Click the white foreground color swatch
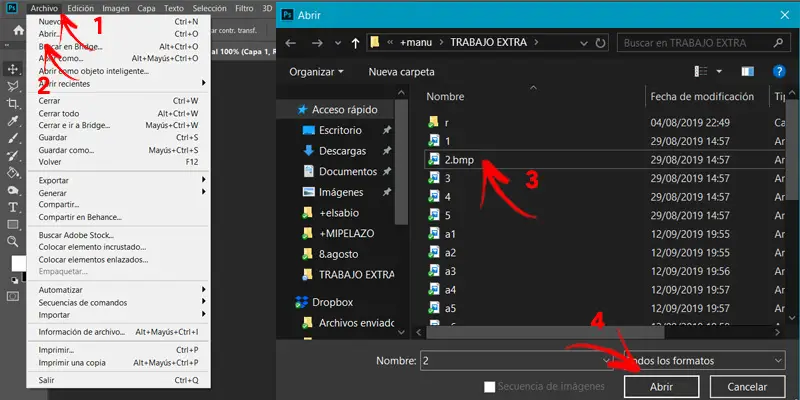The width and height of the screenshot is (800, 400). [x=19, y=263]
